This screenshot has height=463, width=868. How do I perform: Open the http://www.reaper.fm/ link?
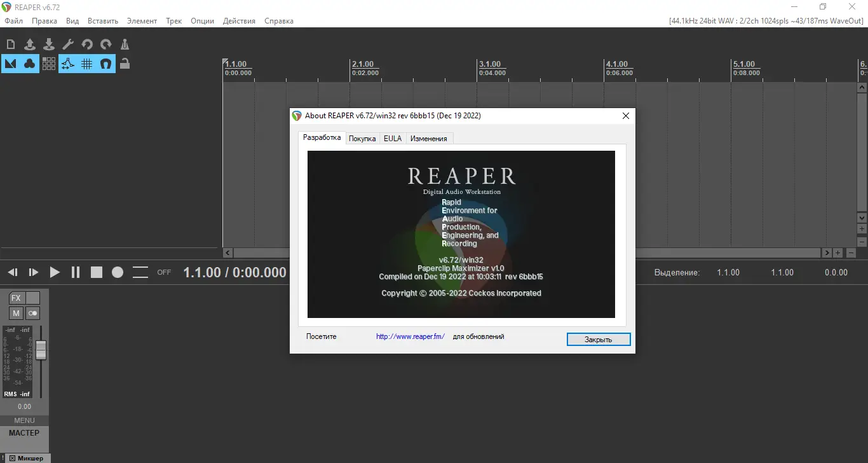[x=410, y=336]
